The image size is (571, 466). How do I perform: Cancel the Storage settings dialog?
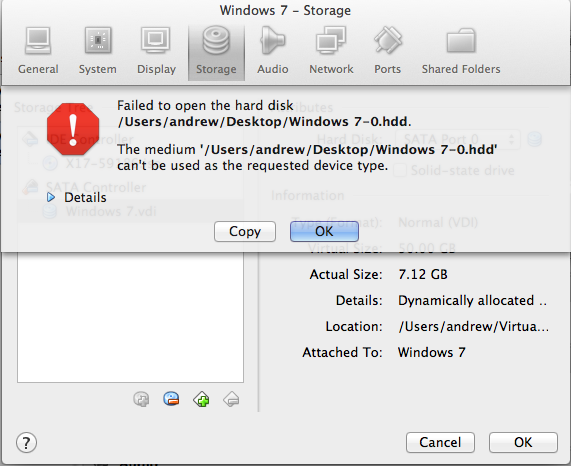(x=440, y=442)
